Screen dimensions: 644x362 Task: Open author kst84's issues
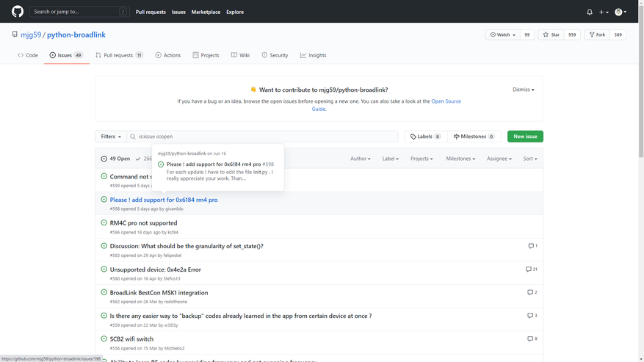tap(173, 232)
